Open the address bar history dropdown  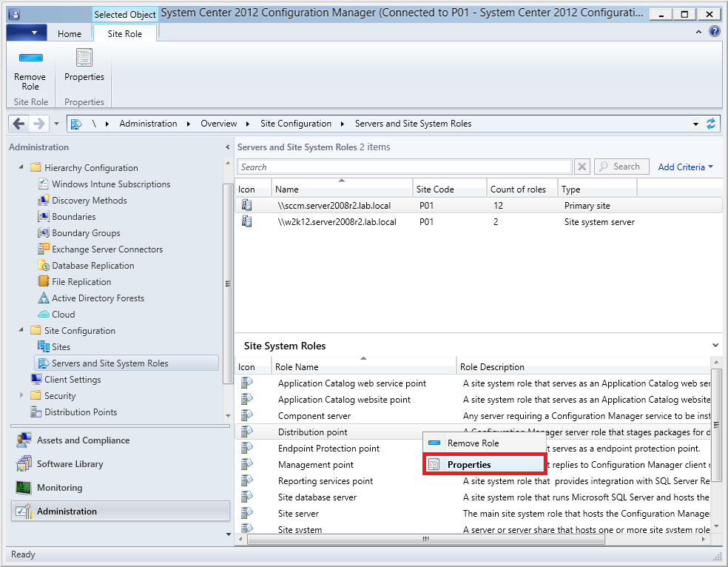695,124
